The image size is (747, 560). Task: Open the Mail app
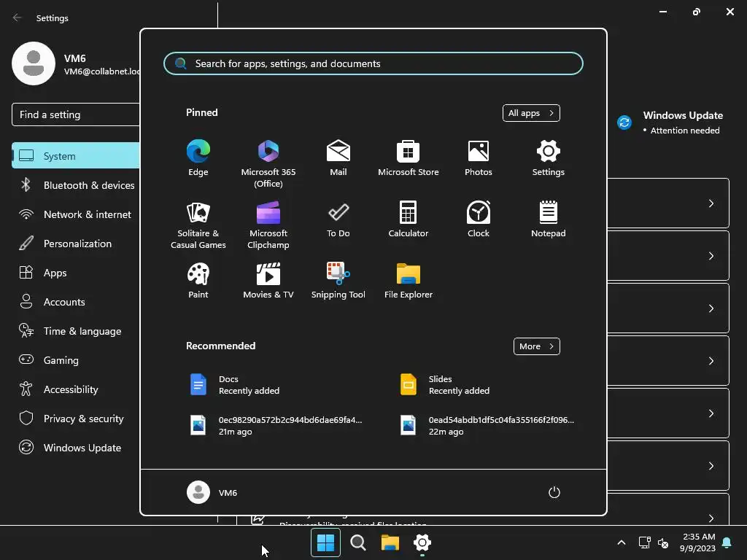[x=338, y=158]
